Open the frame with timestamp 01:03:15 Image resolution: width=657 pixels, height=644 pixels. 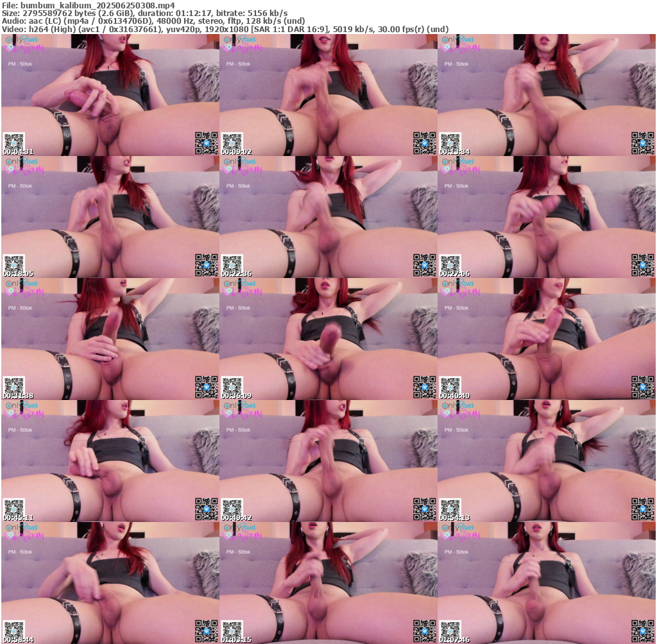pos(328,582)
